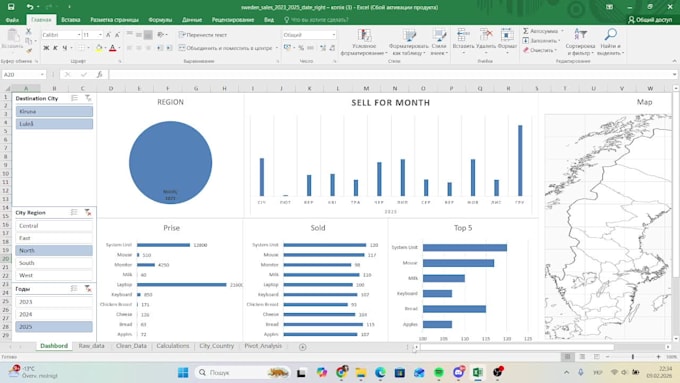
Task: Click the Cut scissors icon
Action: click(29, 31)
